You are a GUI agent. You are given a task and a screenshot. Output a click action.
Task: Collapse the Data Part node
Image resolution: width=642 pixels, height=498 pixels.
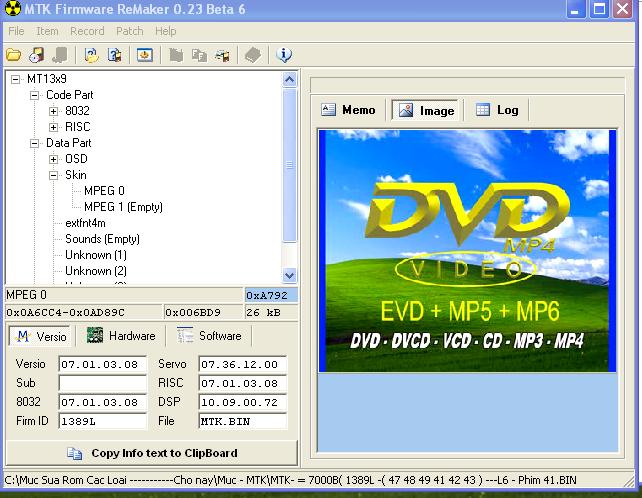35,143
